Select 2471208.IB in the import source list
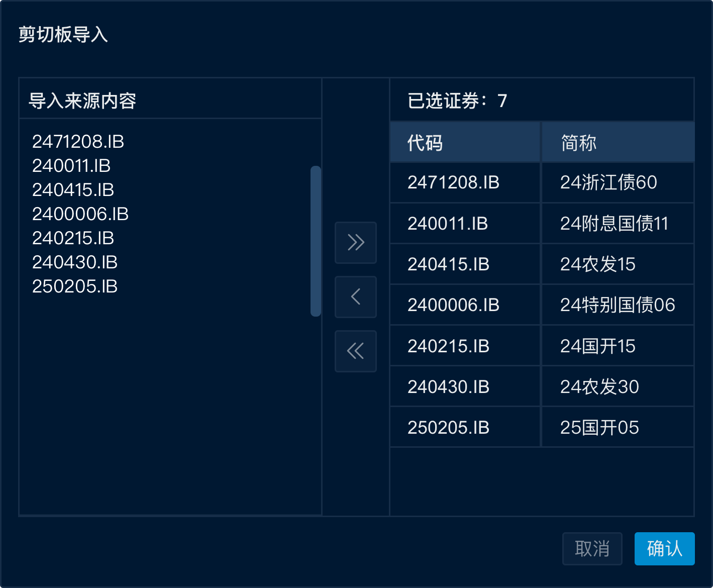713x588 pixels. click(78, 142)
